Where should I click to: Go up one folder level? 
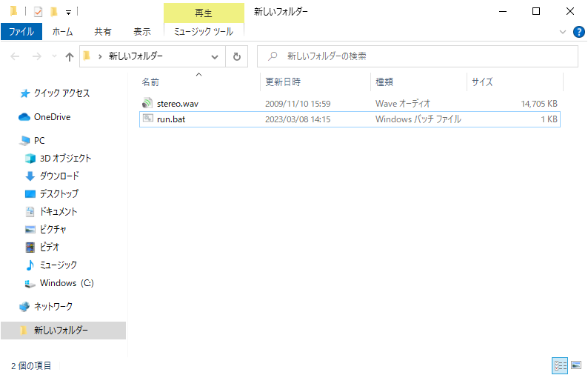click(x=70, y=56)
